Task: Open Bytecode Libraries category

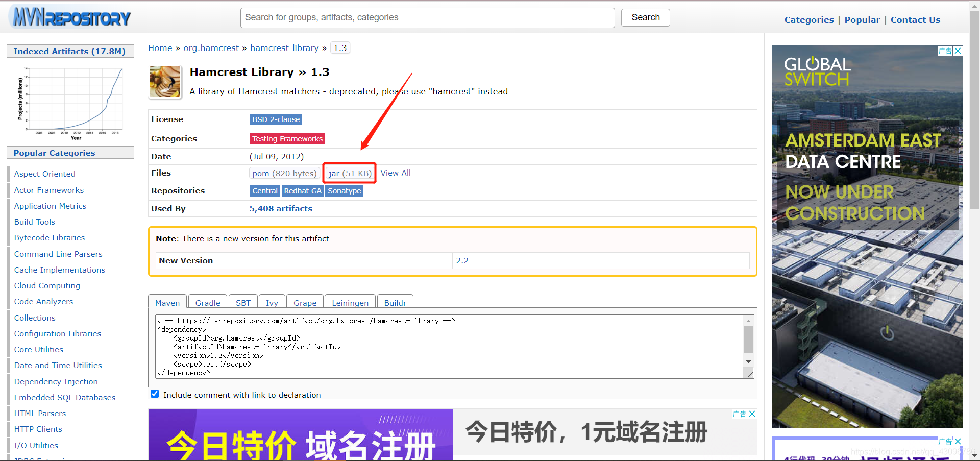Action: (50, 237)
